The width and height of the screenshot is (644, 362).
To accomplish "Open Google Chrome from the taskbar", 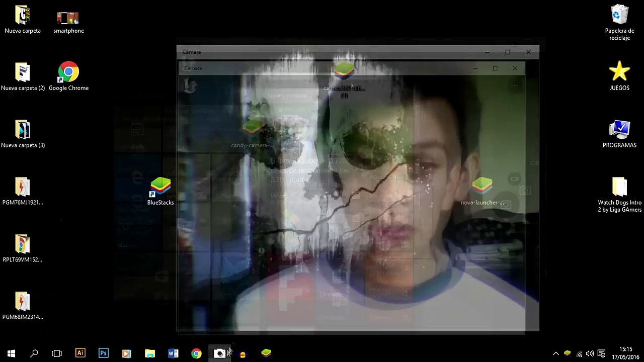I will [196, 353].
